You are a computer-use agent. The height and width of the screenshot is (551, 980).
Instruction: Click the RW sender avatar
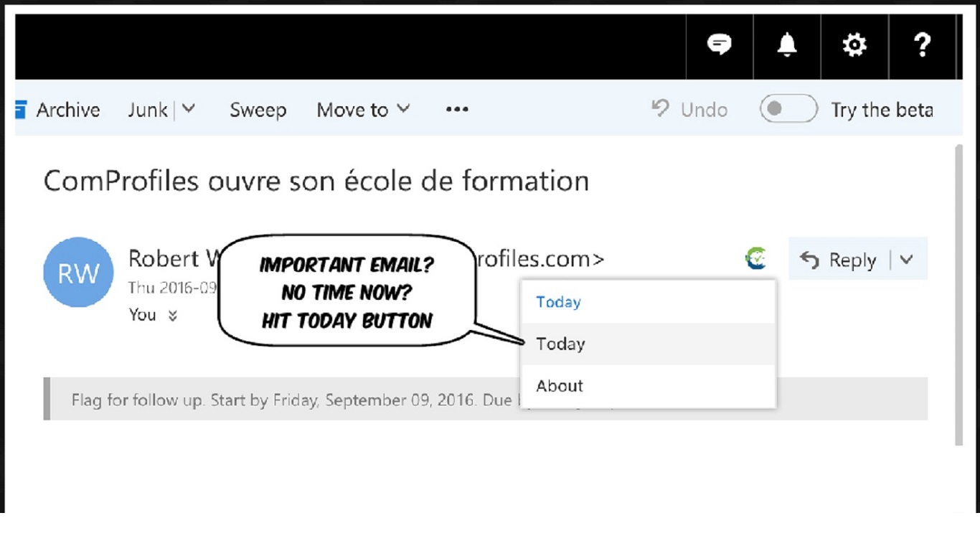pyautogui.click(x=78, y=273)
